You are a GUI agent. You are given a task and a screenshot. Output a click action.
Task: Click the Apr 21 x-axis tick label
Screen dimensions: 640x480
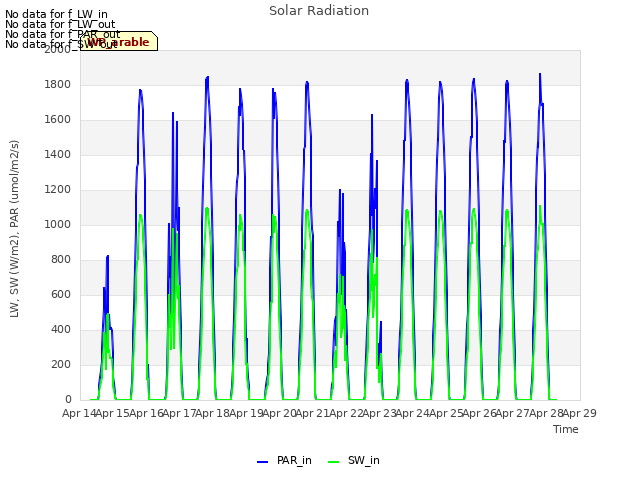point(312,413)
